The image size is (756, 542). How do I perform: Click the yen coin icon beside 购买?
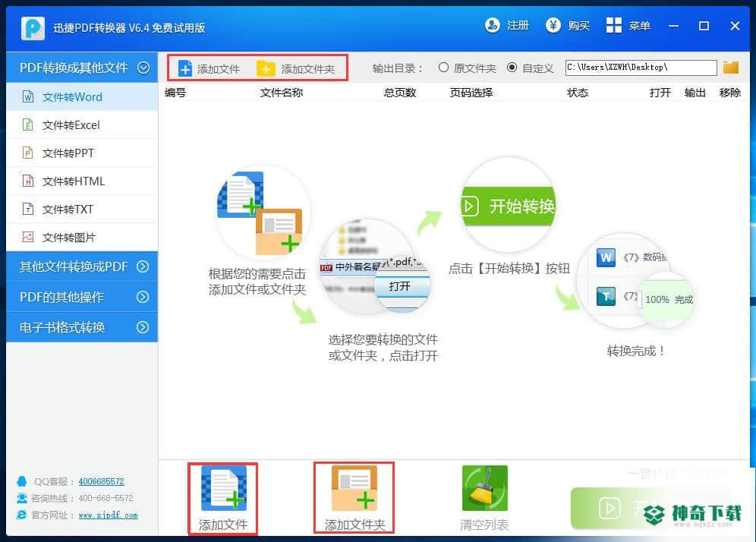coord(553,25)
